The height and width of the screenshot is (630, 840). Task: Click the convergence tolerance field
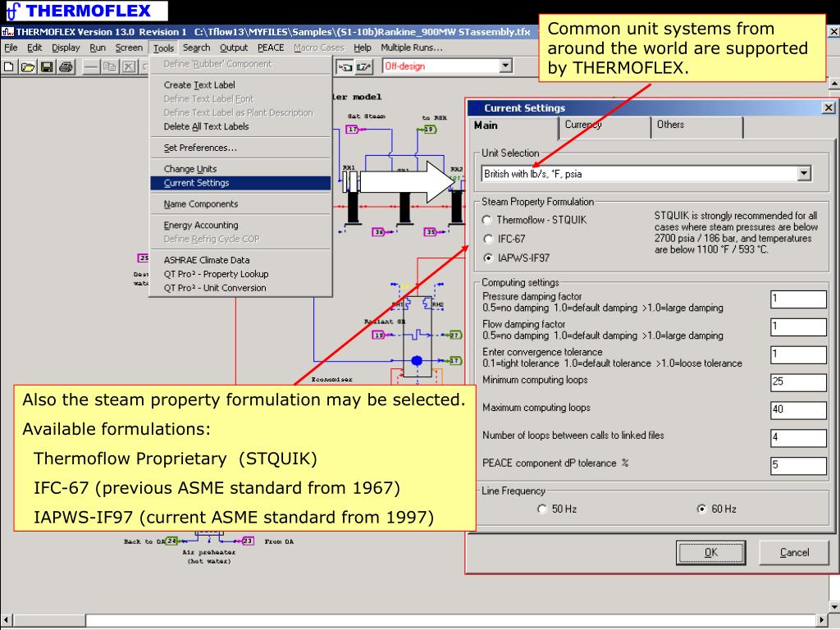[x=798, y=354]
